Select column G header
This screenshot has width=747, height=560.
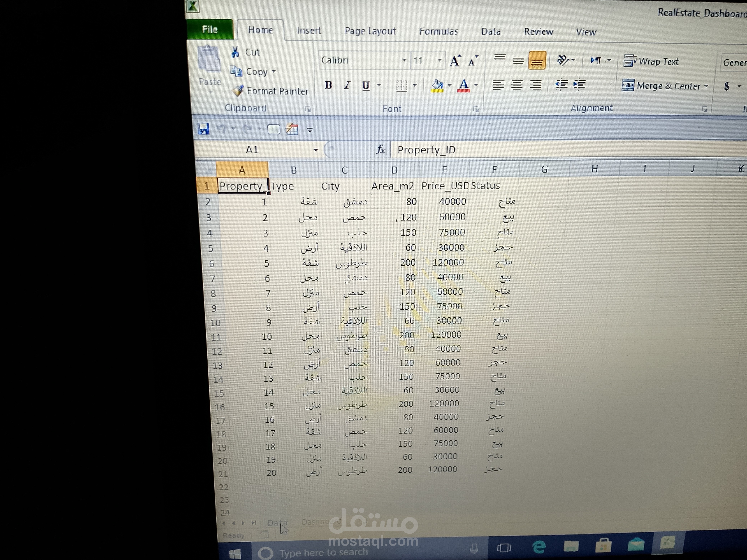tap(544, 169)
